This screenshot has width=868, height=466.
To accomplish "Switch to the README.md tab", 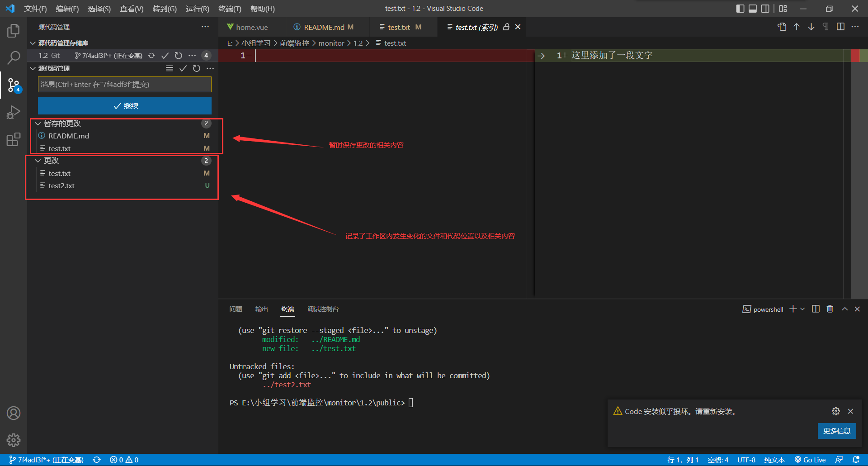I will click(x=327, y=27).
